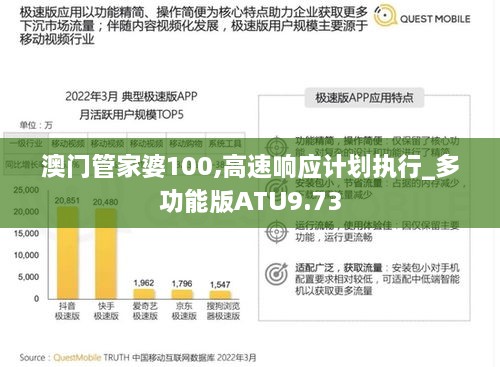Click the QuestMobile link in the Source line

coord(77,358)
